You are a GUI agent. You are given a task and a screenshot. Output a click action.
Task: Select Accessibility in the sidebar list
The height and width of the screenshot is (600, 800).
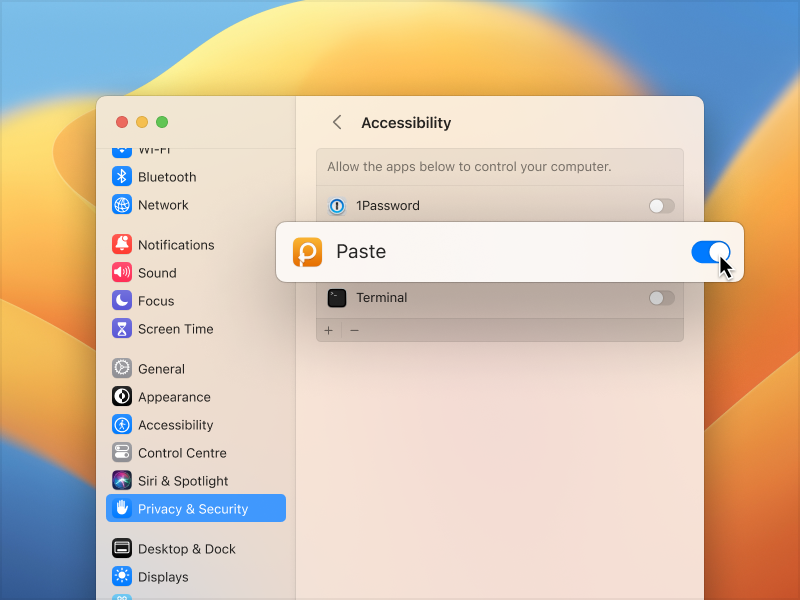pyautogui.click(x=176, y=425)
